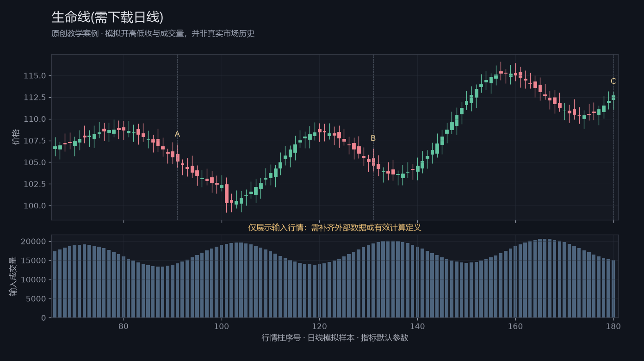
Task: Click the 112.5 price tick label
Action: (35, 98)
